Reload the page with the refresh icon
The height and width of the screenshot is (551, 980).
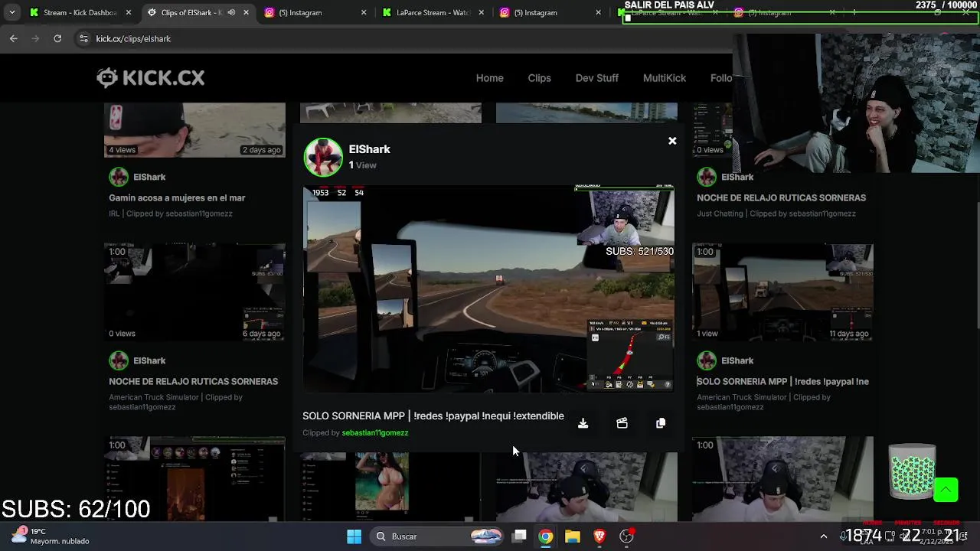(57, 38)
